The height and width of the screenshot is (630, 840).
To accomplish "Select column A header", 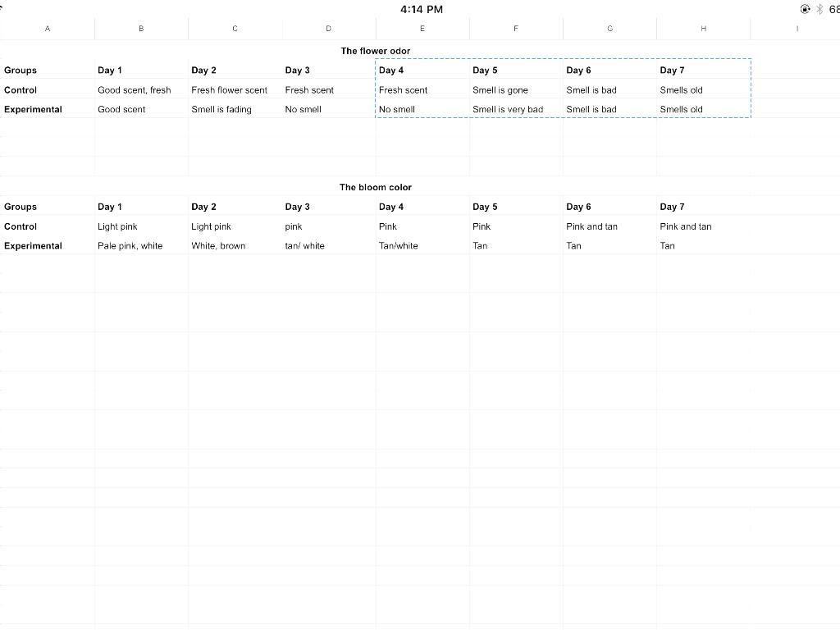I will 48,29.
